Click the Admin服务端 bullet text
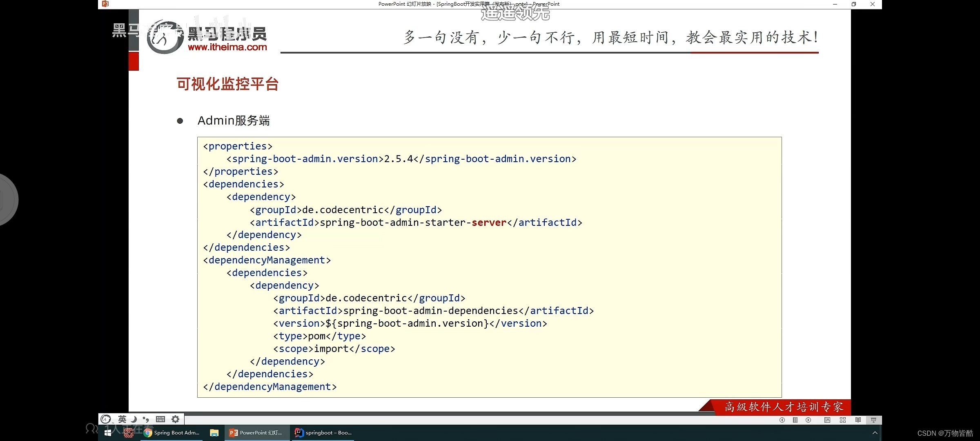The image size is (980, 441). (x=234, y=121)
